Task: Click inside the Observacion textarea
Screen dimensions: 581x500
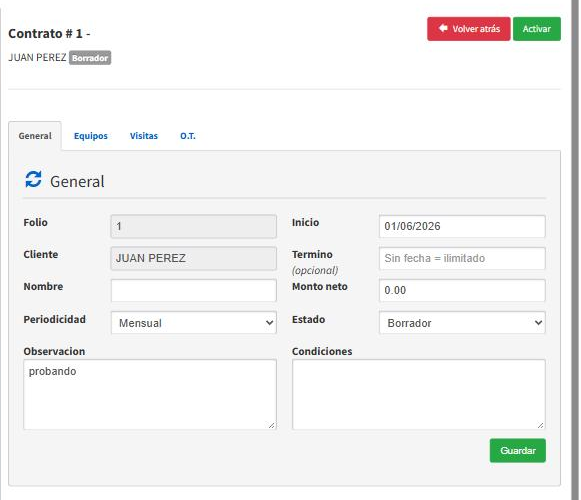Action: pos(150,394)
